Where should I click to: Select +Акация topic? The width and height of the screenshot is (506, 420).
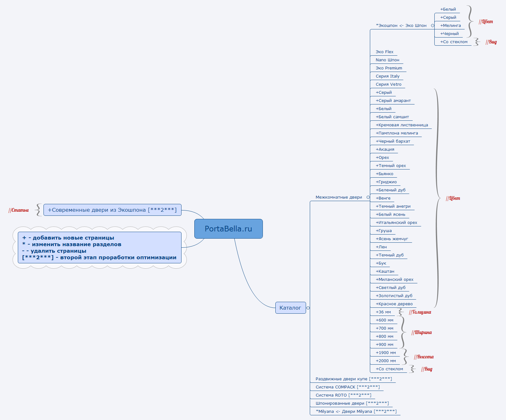click(x=385, y=149)
